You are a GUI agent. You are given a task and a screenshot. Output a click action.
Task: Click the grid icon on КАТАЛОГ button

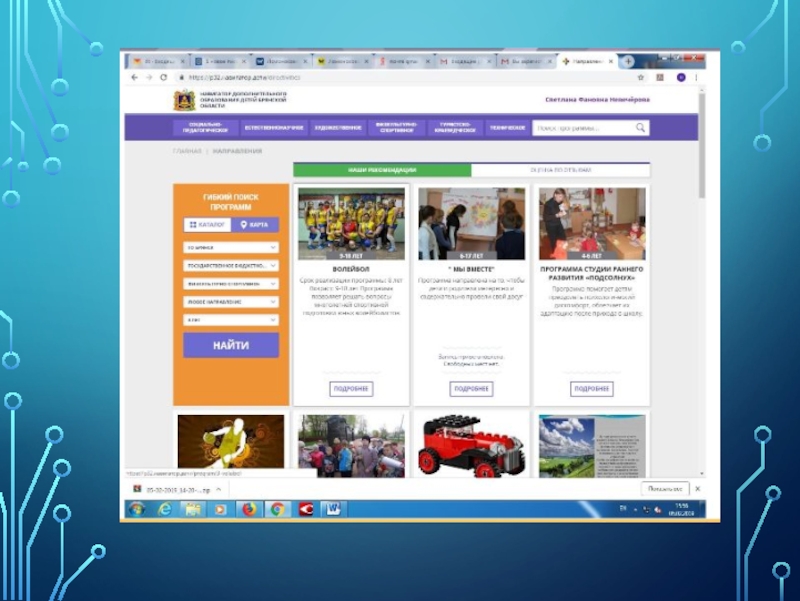tap(193, 224)
